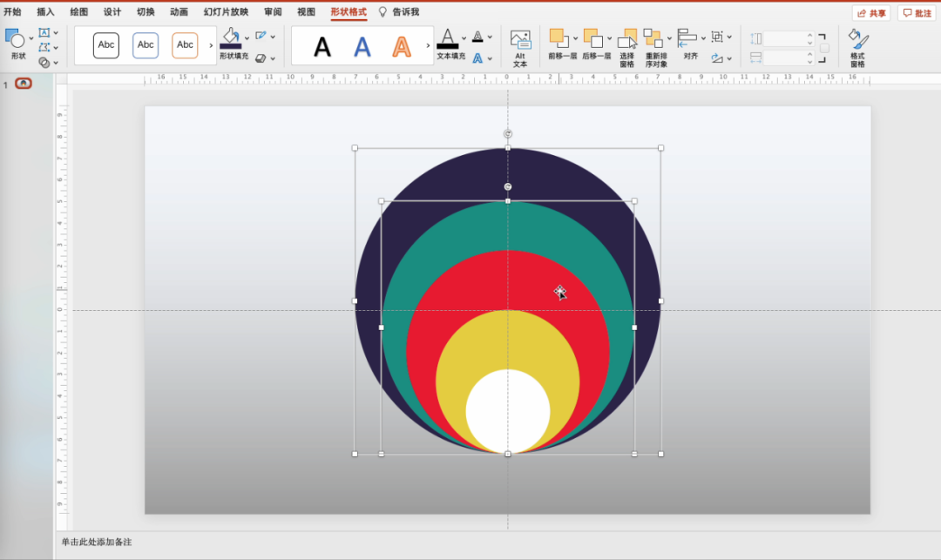
Task: Click Bring Forward (前移一层) icon
Action: coord(559,38)
